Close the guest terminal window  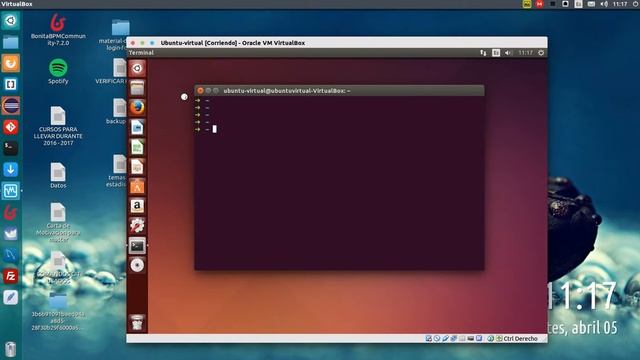tap(200, 91)
